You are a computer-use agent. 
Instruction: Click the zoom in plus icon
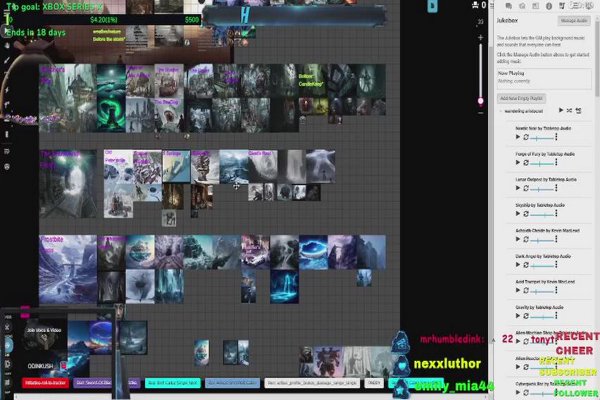click(481, 38)
